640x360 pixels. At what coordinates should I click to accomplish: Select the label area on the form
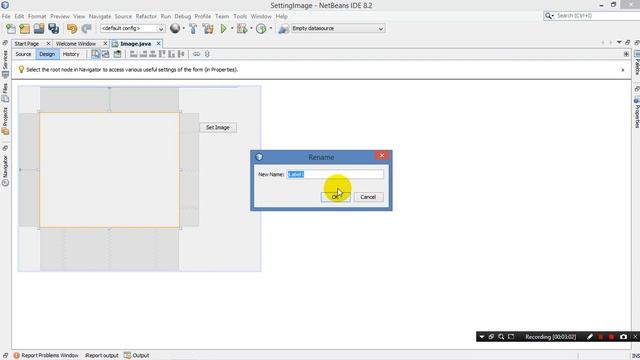[x=109, y=170]
